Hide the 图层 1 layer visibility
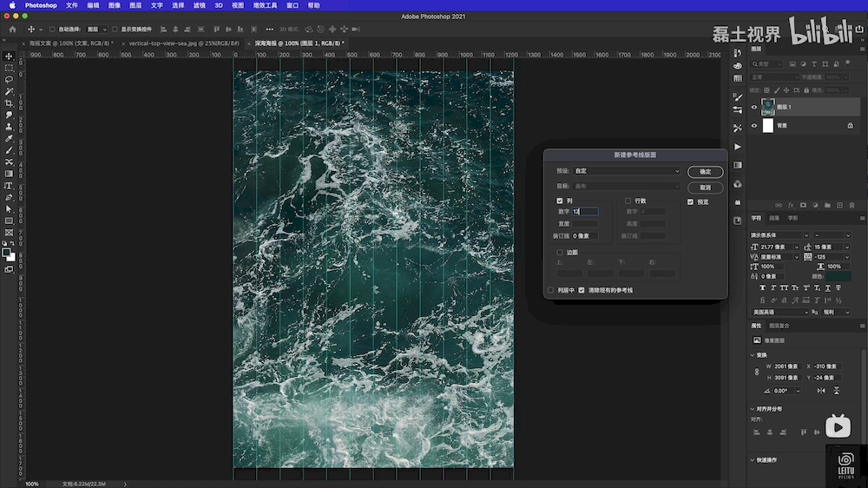The width and height of the screenshot is (868, 488). (753, 107)
